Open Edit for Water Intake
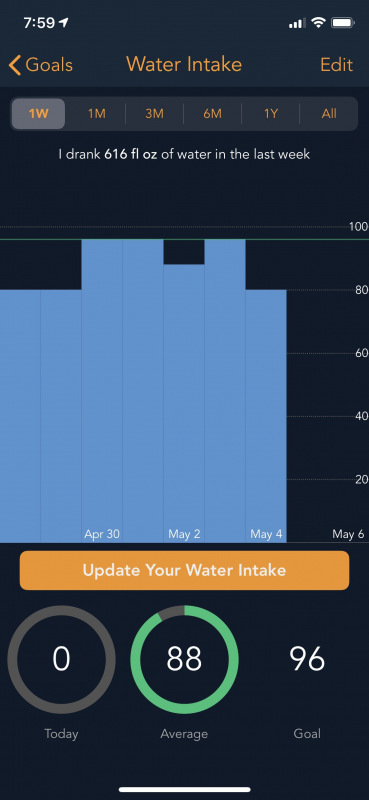This screenshot has width=369, height=800. tap(336, 65)
